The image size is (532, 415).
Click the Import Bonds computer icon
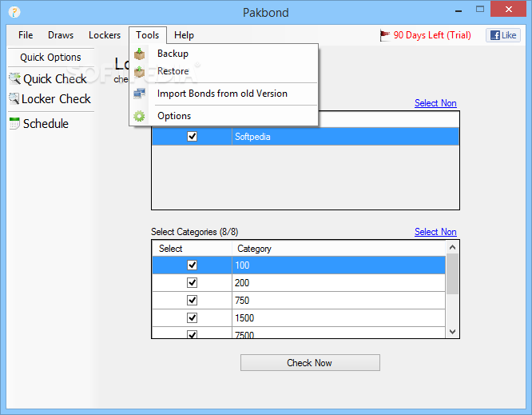pos(140,94)
